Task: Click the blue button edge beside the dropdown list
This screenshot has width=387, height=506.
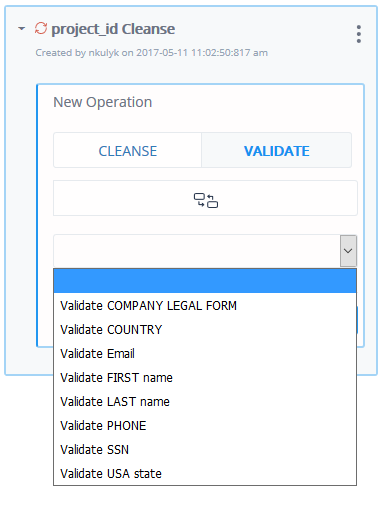Action: (x=357, y=320)
